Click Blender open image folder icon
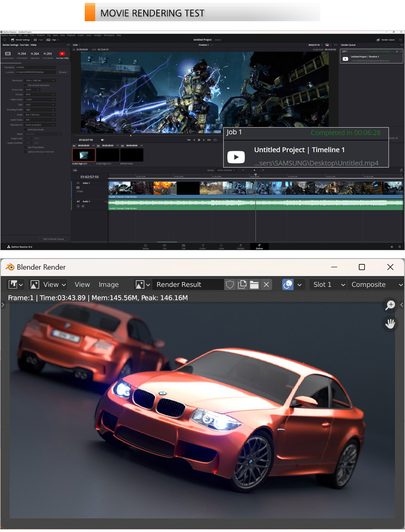405x532 pixels. [x=254, y=285]
